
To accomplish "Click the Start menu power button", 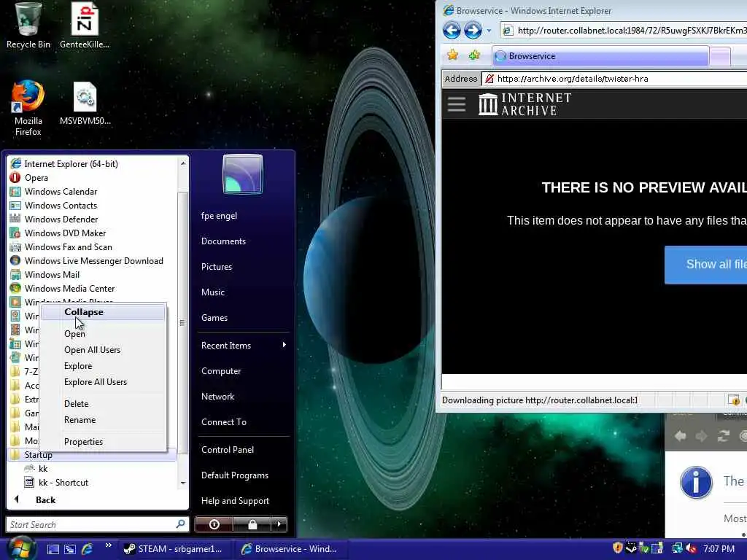I will pyautogui.click(x=214, y=524).
